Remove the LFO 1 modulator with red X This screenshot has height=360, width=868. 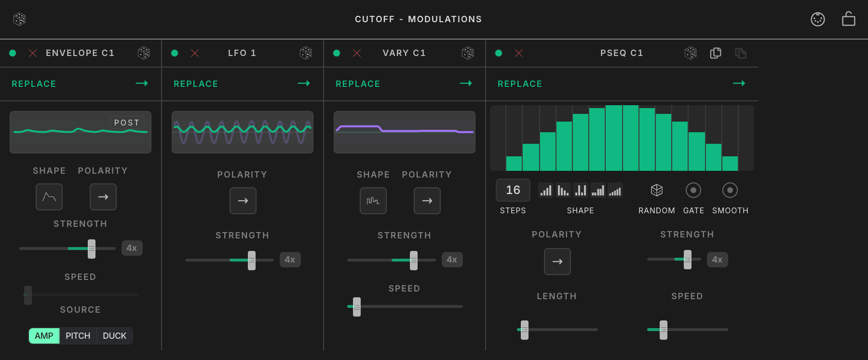click(195, 53)
